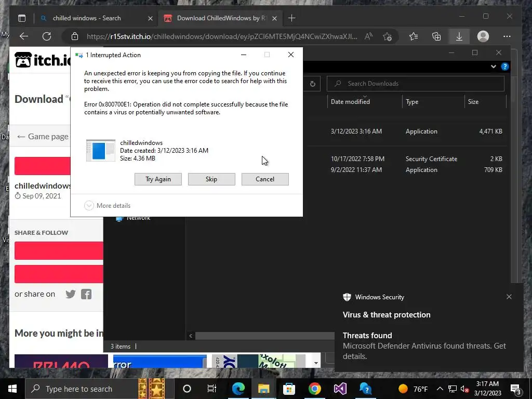This screenshot has width=532, height=399.
Task: Click the chilledwindows file thumbnail in dialog
Action: click(x=101, y=150)
